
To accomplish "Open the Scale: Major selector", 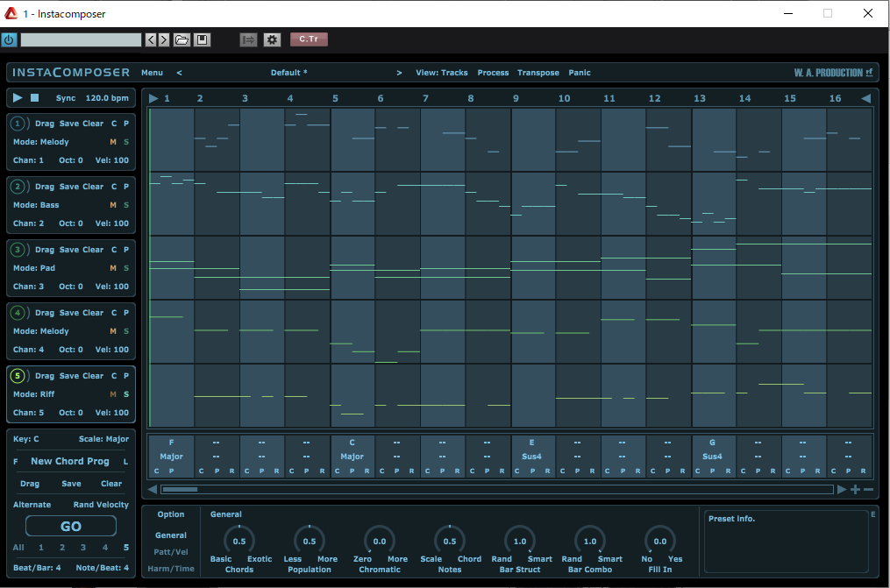I will [x=103, y=439].
